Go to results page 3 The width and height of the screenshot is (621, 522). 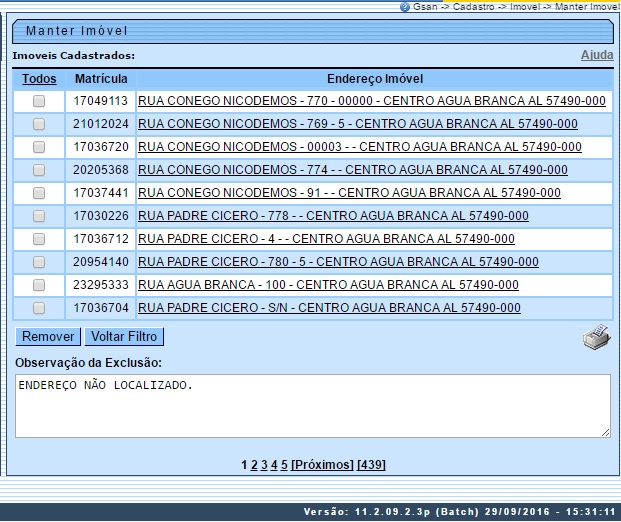264,465
